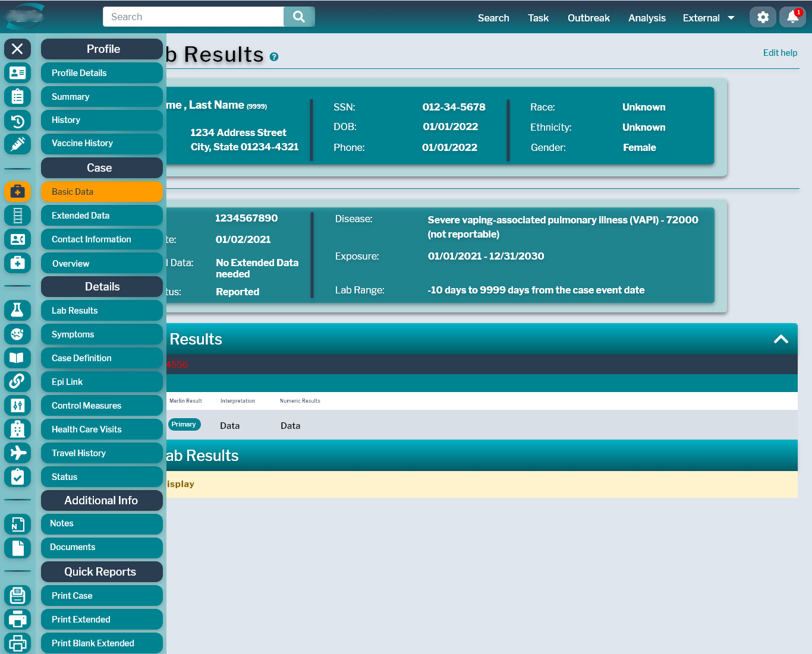This screenshot has height=654, width=812.
Task: Focus the top Search input field
Action: (193, 17)
